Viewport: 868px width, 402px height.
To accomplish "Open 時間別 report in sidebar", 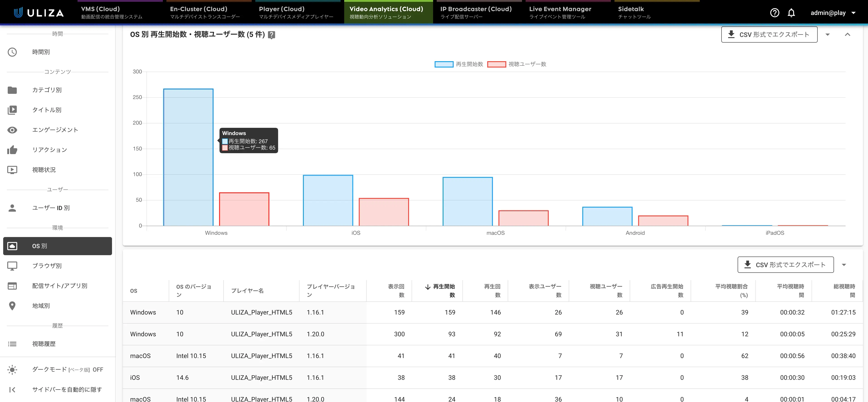I will pyautogui.click(x=57, y=52).
